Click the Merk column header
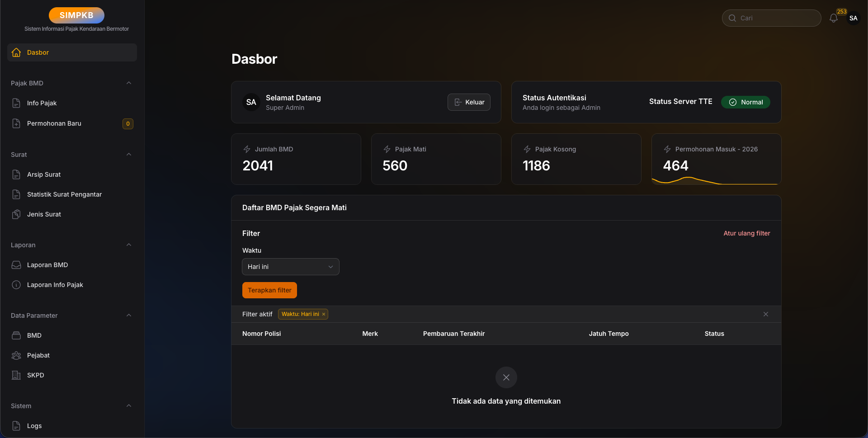The height and width of the screenshot is (438, 868). pyautogui.click(x=370, y=334)
